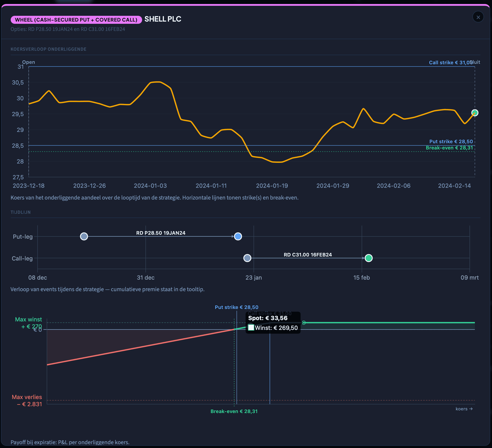Screen dimensions: 492x448
Task: Click the price chart description starting 'Koers van het onderliggende'
Action: click(155, 198)
